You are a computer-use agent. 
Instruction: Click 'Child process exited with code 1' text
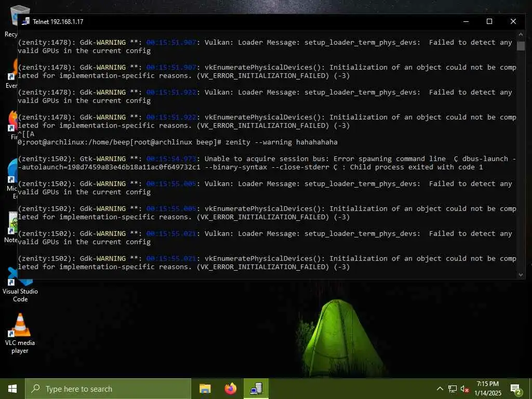pos(416,167)
